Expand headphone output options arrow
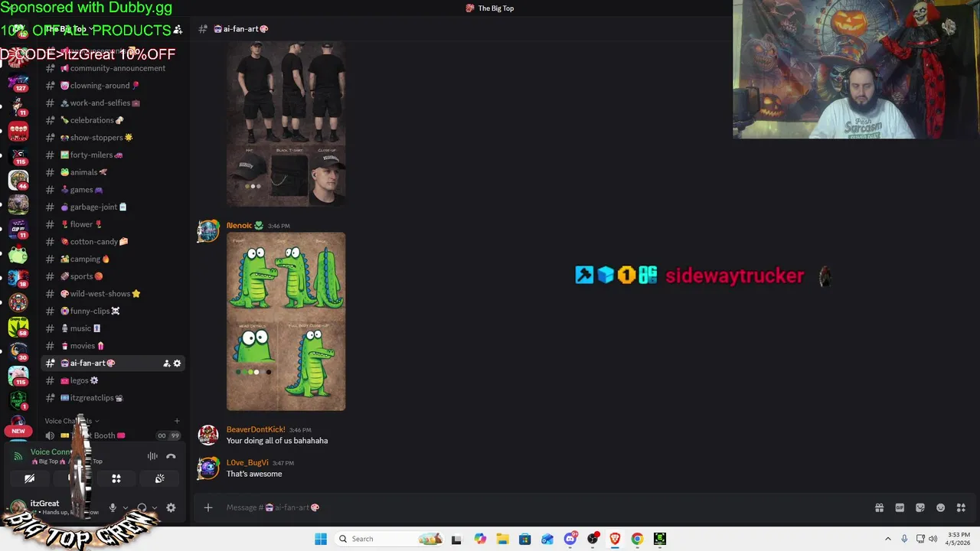The image size is (980, 551). tap(155, 507)
